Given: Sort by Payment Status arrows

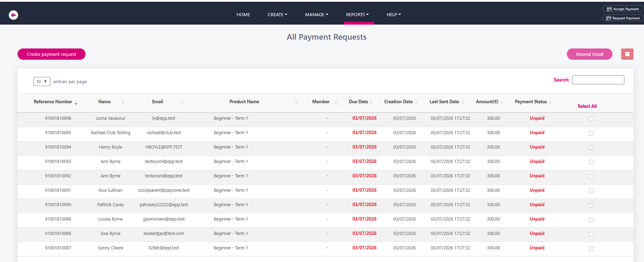Looking at the screenshot, I should [550, 103].
